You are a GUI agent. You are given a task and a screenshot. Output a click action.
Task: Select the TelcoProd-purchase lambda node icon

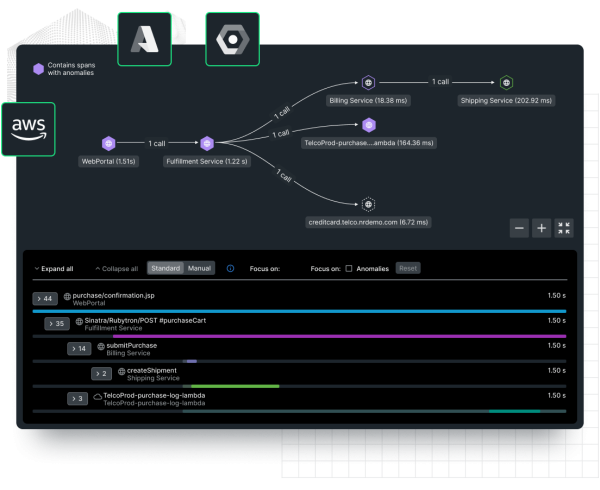point(369,125)
